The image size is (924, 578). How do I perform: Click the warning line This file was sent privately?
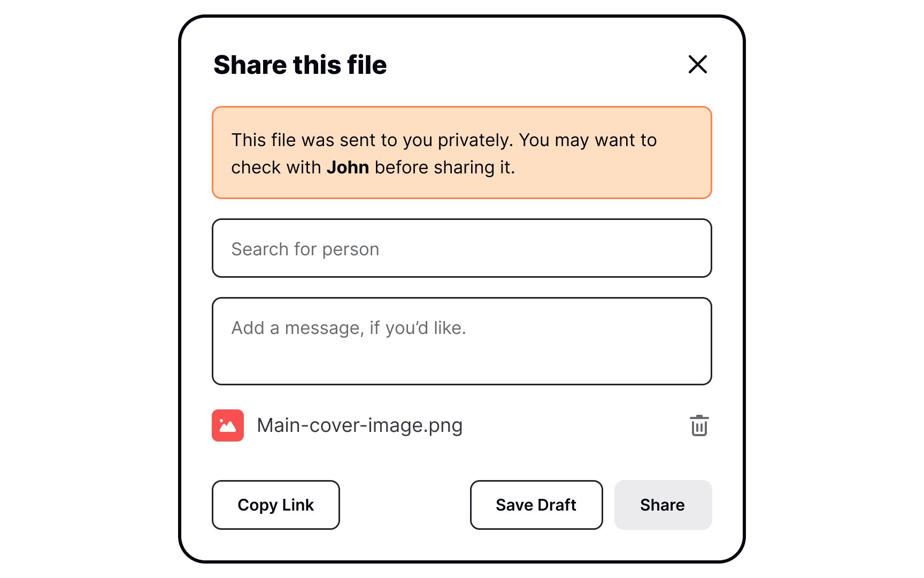pos(372,140)
